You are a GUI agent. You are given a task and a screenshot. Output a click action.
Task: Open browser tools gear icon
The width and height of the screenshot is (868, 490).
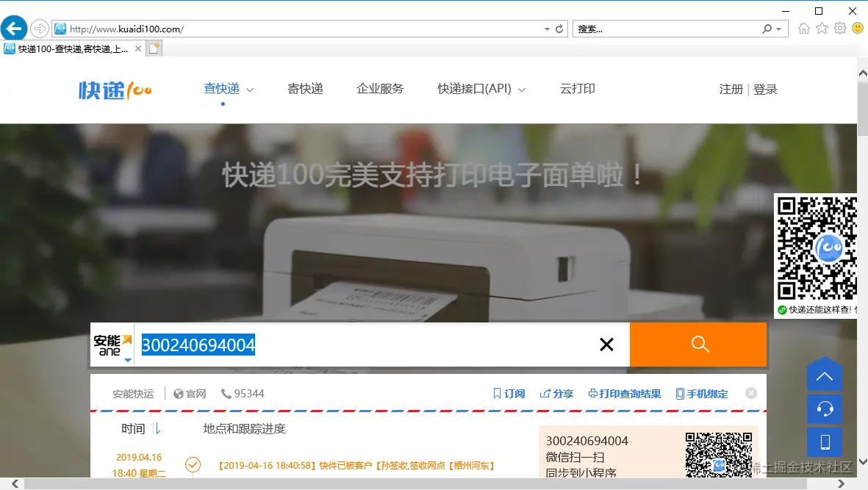[x=840, y=28]
